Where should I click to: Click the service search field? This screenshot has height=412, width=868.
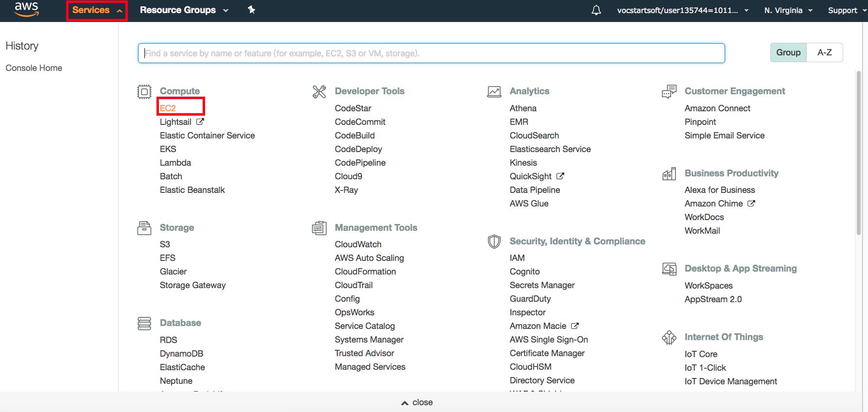(x=432, y=53)
